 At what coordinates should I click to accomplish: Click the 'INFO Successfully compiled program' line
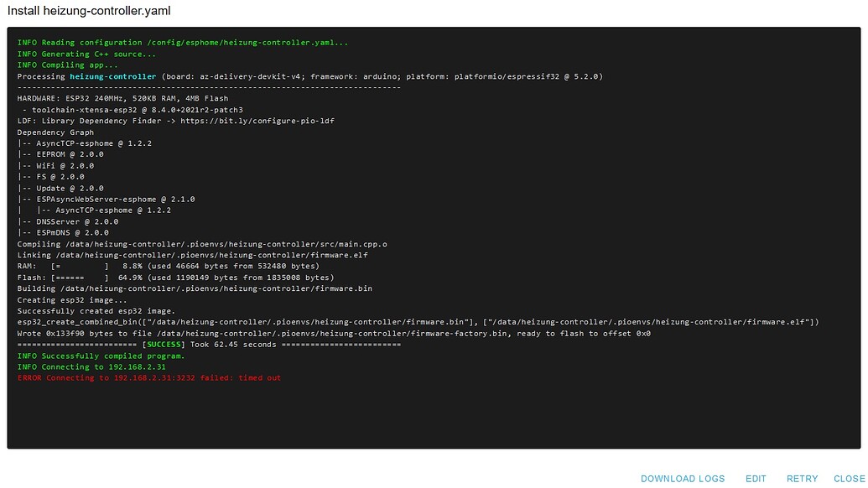[101, 356]
